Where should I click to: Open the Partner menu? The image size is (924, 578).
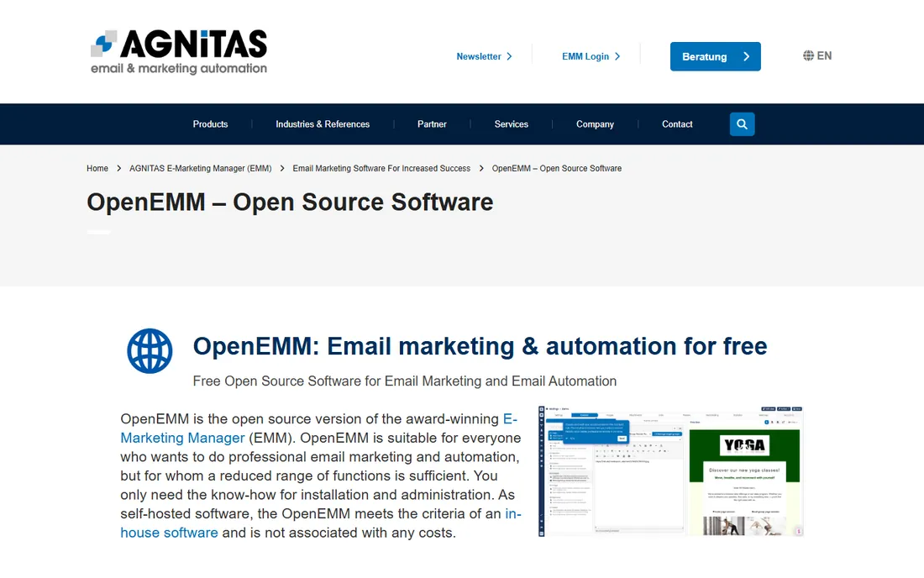click(432, 124)
